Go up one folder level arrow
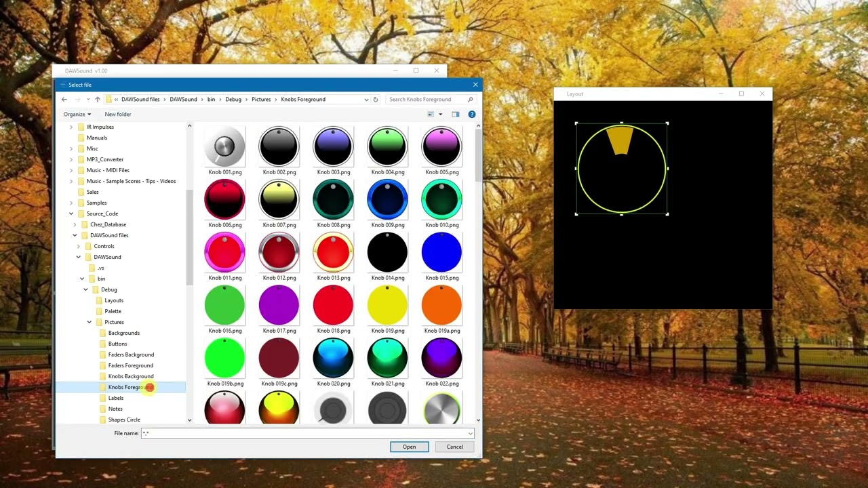 (x=98, y=100)
